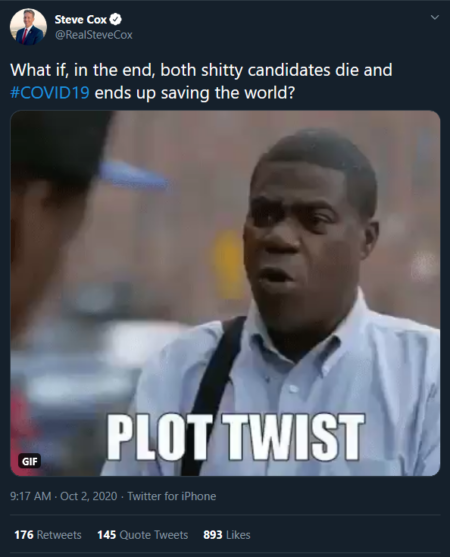
Task: Open Steve Cox's profile avatar
Action: coord(28,27)
